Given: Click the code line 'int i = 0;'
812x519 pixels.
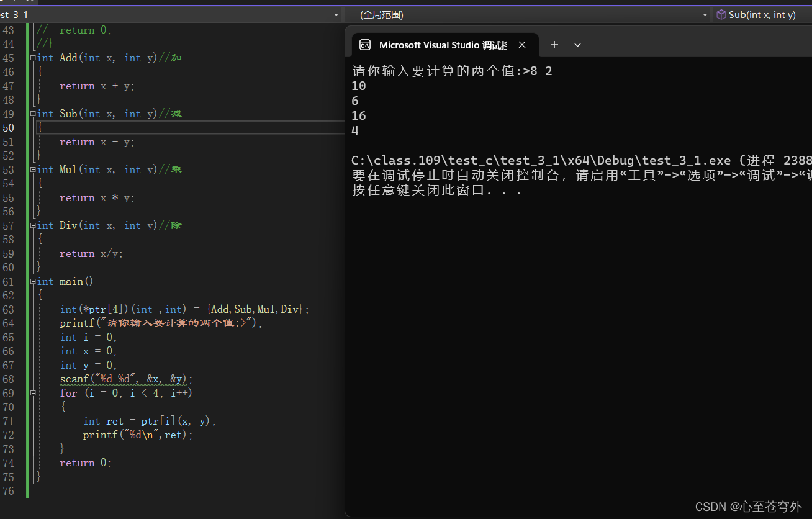Looking at the screenshot, I should [x=88, y=337].
